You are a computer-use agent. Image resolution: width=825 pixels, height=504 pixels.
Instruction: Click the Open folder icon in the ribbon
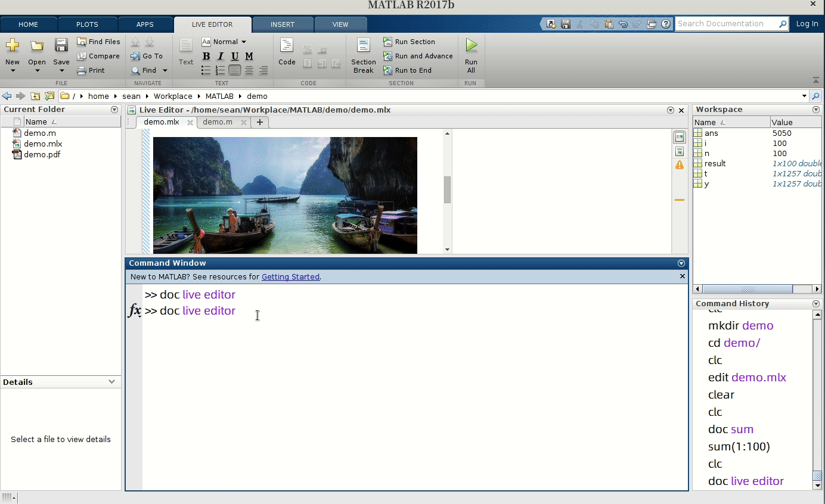tap(37, 46)
